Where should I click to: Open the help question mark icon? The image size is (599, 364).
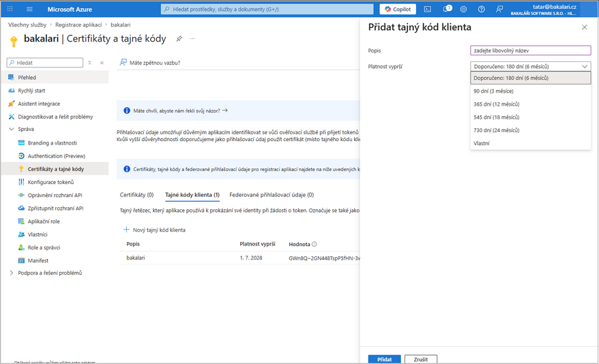(482, 9)
